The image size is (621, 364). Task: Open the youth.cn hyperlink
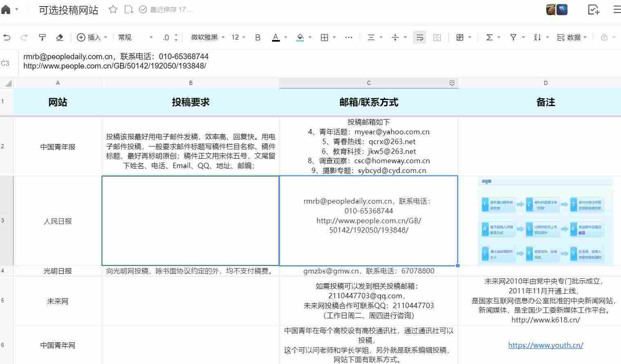point(545,345)
